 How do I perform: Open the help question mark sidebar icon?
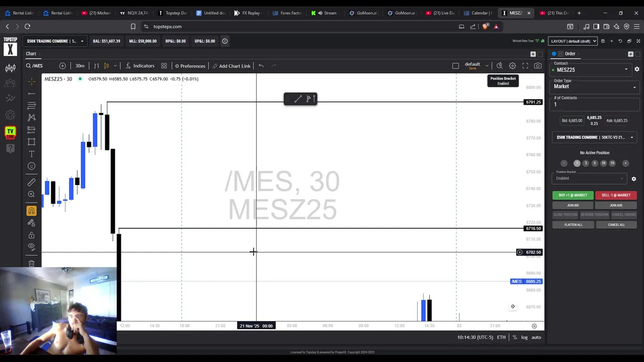pyautogui.click(x=10, y=148)
